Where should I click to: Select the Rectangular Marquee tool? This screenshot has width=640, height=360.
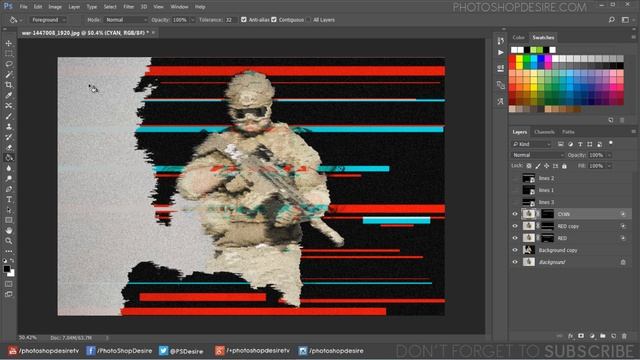[x=9, y=53]
